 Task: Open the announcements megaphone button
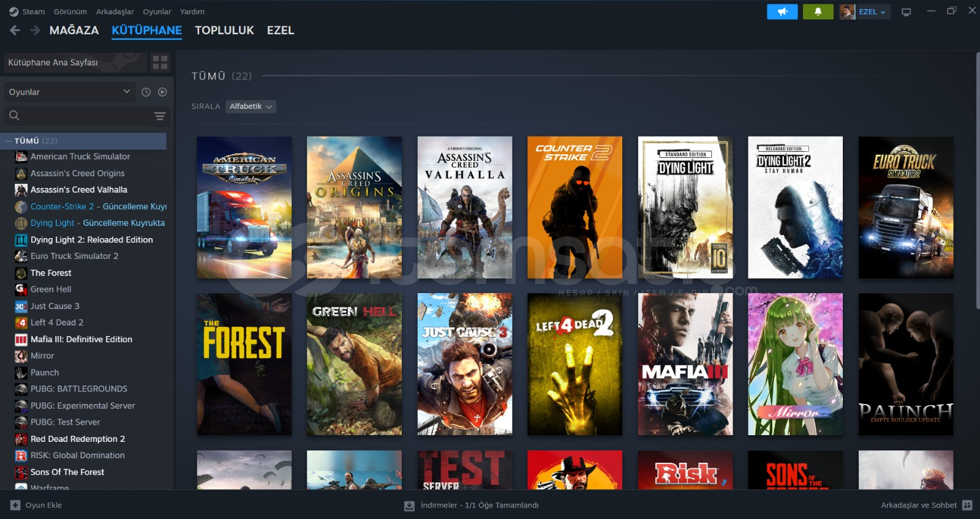782,12
